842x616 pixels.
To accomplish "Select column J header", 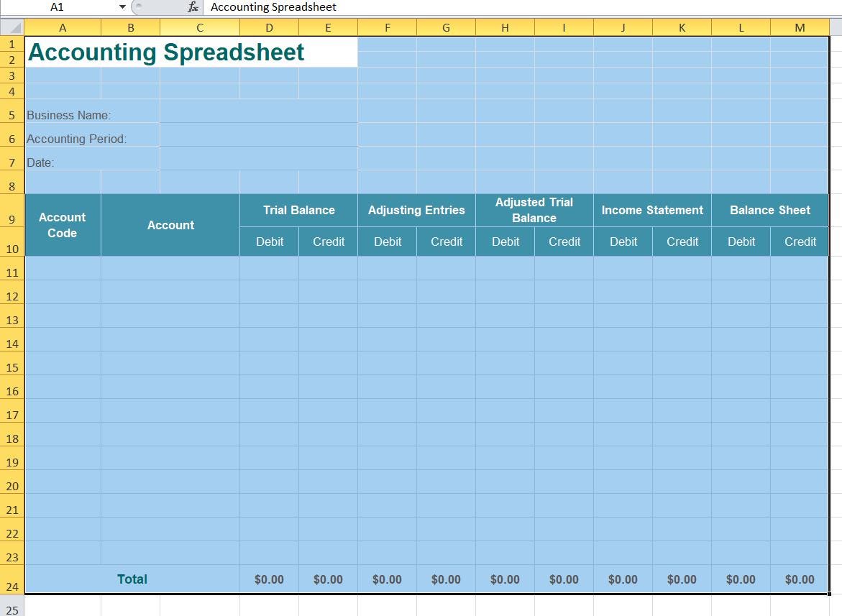I will (623, 27).
